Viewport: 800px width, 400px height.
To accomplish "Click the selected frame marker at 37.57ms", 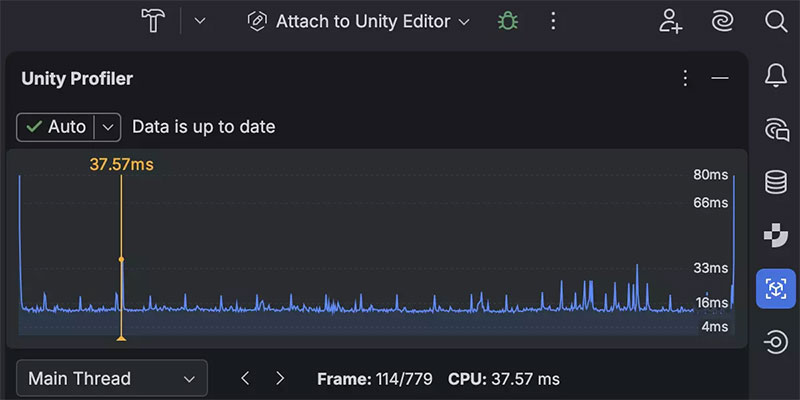I will coord(121,260).
